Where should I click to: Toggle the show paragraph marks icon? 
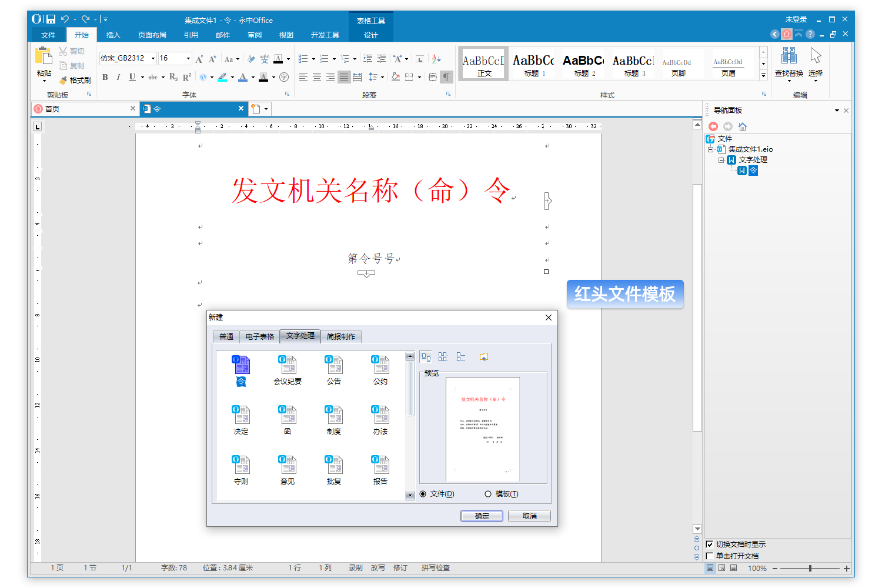coord(447,77)
